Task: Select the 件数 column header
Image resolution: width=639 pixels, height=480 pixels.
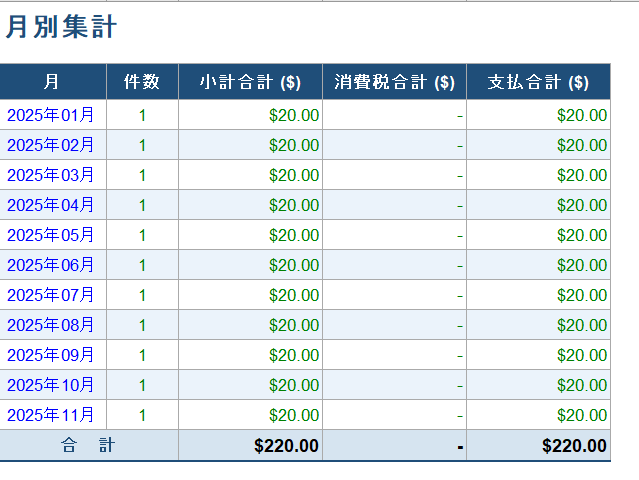Action: pos(142,82)
